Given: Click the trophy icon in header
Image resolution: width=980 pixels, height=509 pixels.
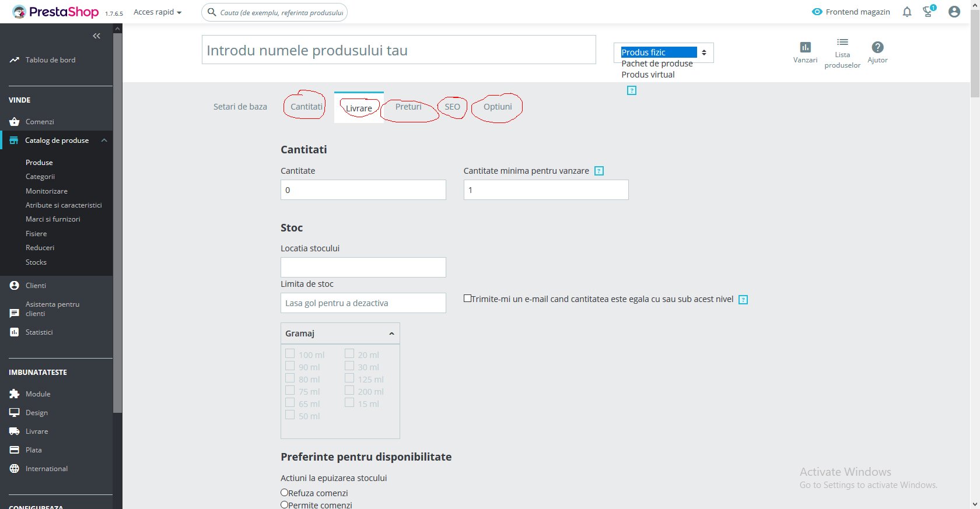Looking at the screenshot, I should [928, 11].
